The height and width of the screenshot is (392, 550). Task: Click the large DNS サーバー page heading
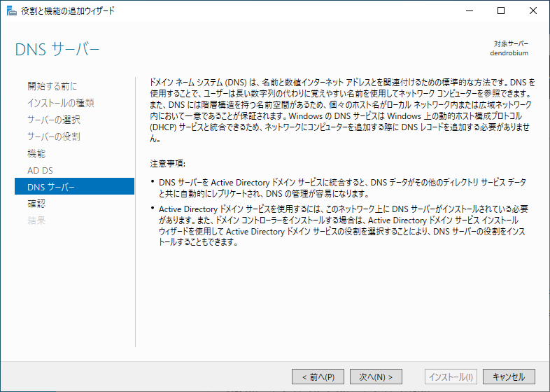pos(57,50)
